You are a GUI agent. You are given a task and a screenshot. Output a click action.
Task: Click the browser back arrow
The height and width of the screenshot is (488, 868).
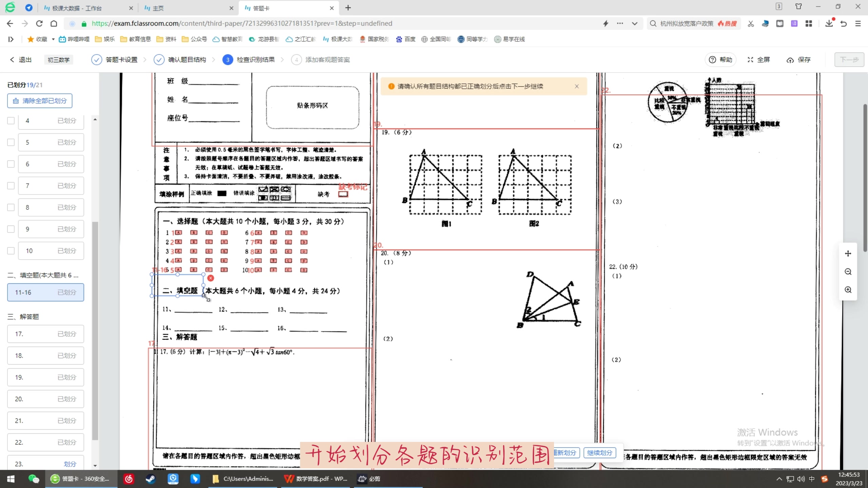click(x=10, y=23)
